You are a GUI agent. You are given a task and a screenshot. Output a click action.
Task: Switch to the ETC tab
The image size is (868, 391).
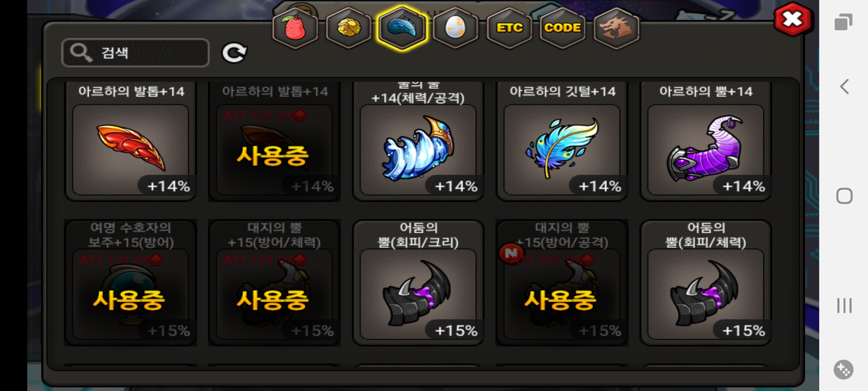(x=509, y=28)
